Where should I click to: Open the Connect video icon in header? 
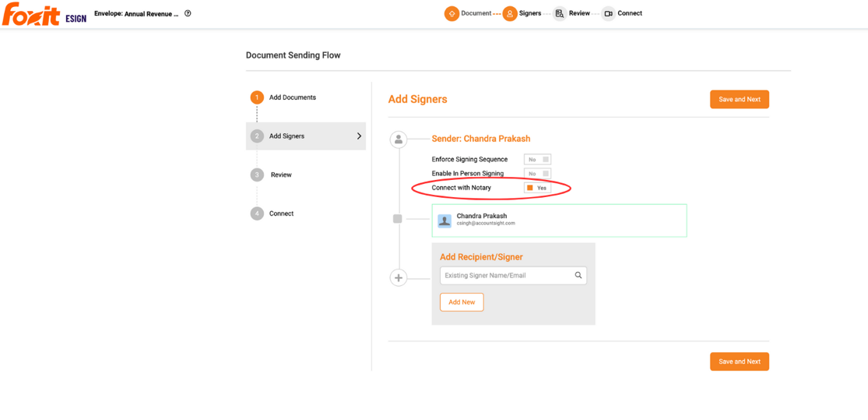(x=608, y=13)
